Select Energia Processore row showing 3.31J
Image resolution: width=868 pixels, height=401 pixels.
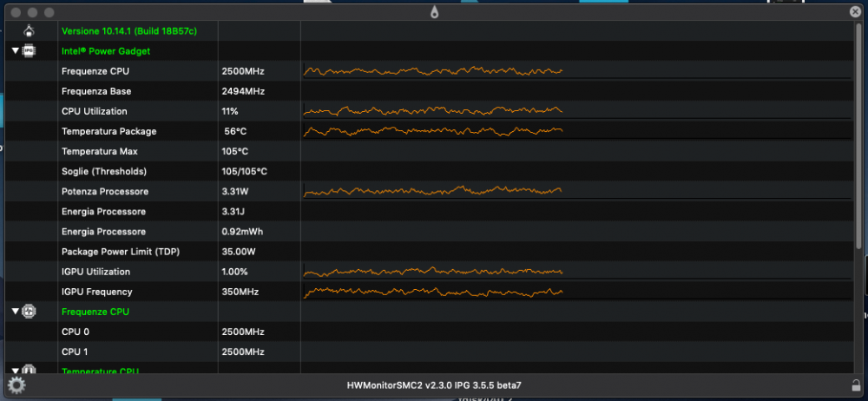pyautogui.click(x=430, y=212)
